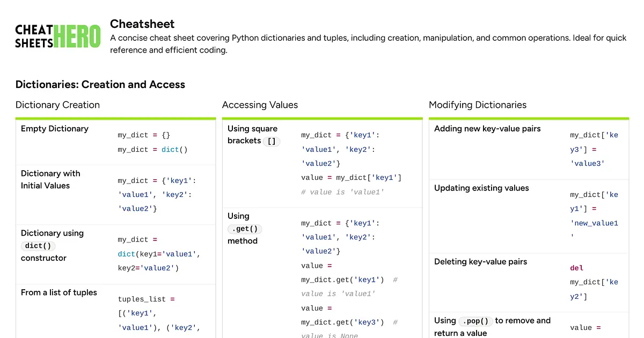Image resolution: width=644 pixels, height=338 pixels.
Task: Select the square brackets [] badge
Action: pos(272,141)
